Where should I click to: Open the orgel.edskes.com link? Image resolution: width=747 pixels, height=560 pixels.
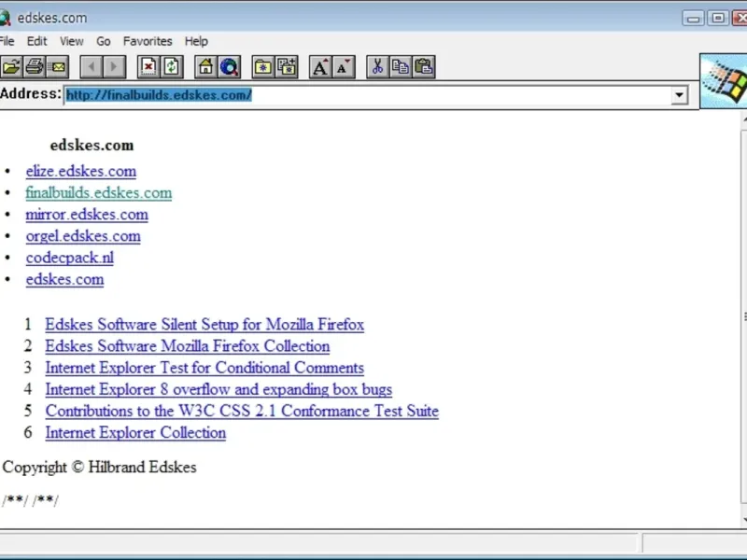[83, 236]
